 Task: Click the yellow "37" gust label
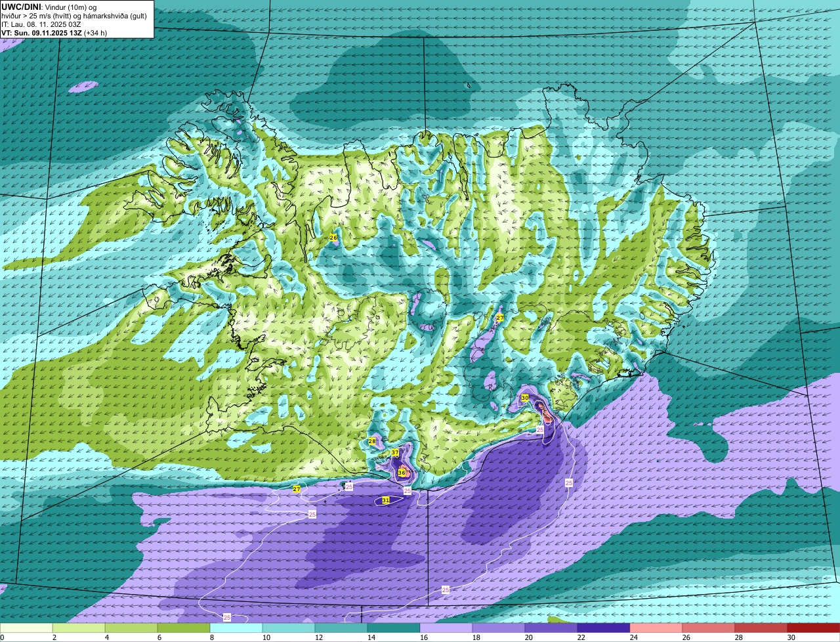point(395,453)
